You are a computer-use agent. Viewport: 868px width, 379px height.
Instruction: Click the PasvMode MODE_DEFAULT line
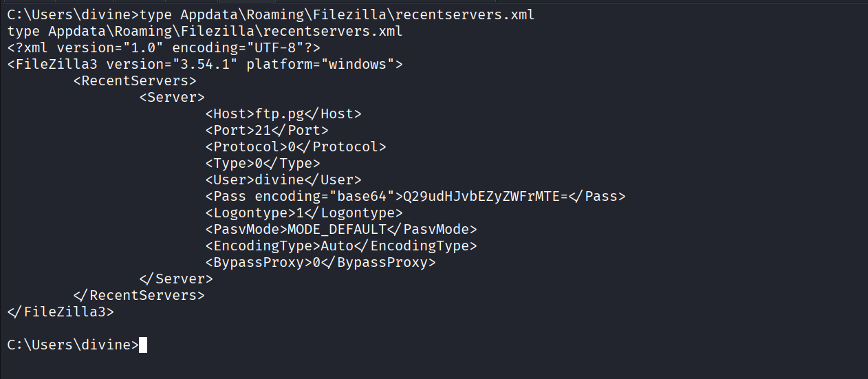pos(341,229)
